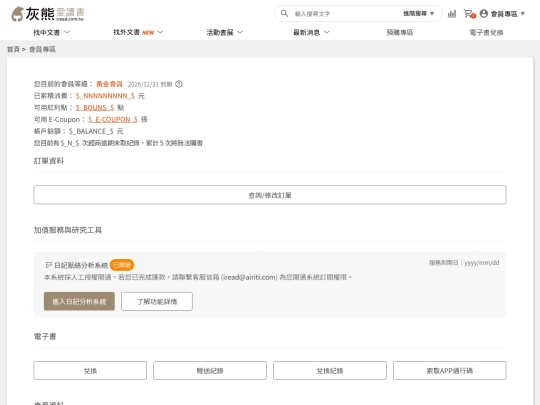Click the 查詢/修改訂單 button
Image resolution: width=540 pixels, height=405 pixels.
(270, 195)
